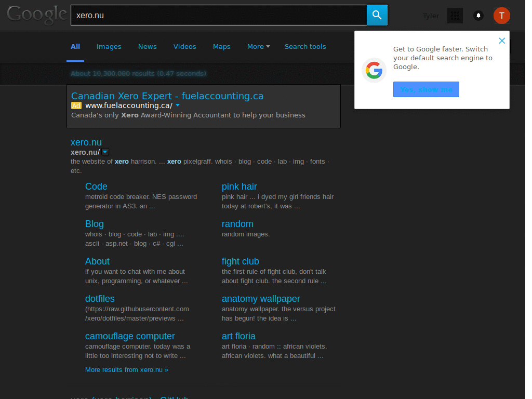This screenshot has width=532, height=399.
Task: Click 'More results from xero.nu'
Action: pyautogui.click(x=126, y=369)
